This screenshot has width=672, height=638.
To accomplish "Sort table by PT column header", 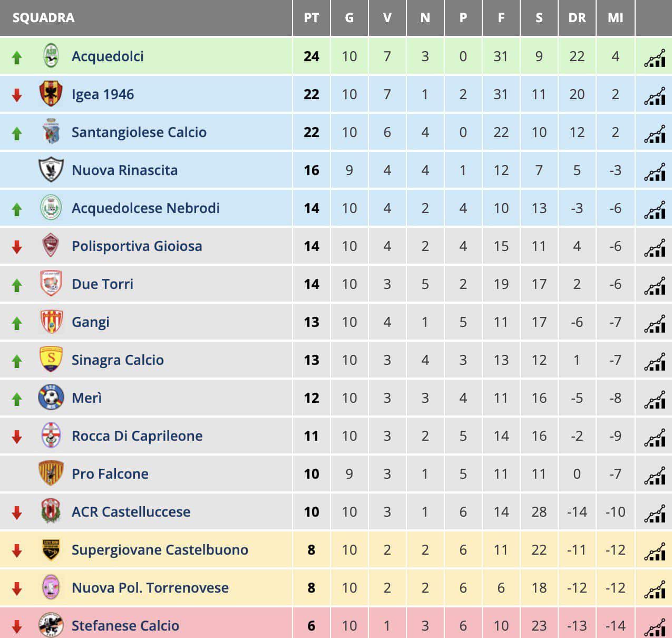I will [x=311, y=18].
